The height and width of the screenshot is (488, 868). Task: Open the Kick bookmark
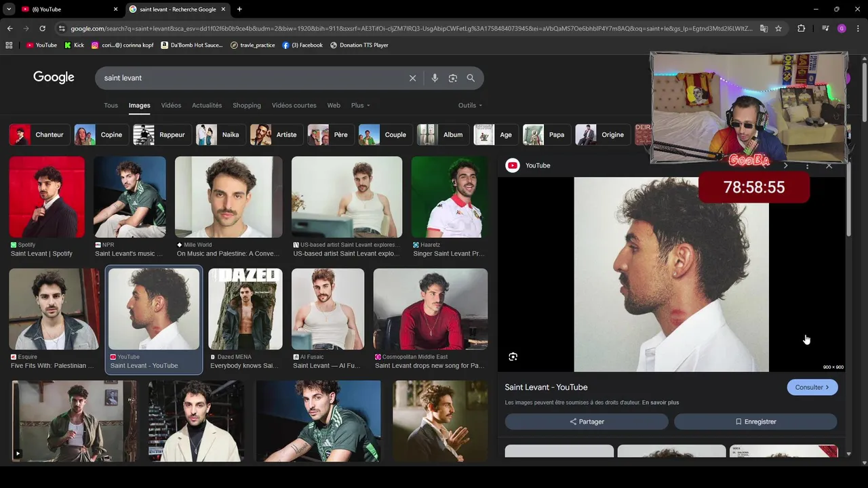click(74, 45)
